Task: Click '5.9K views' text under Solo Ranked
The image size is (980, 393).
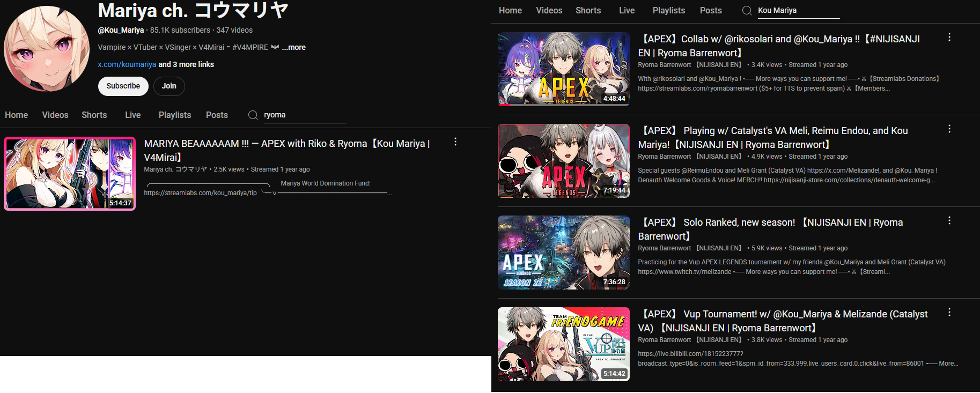Action: tap(767, 248)
